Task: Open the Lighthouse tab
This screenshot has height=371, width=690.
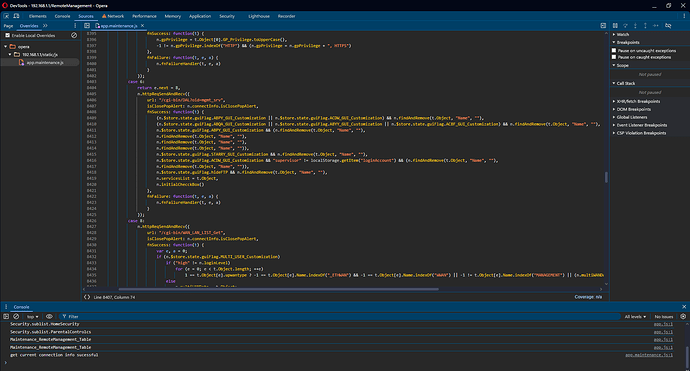Action: pyautogui.click(x=259, y=16)
